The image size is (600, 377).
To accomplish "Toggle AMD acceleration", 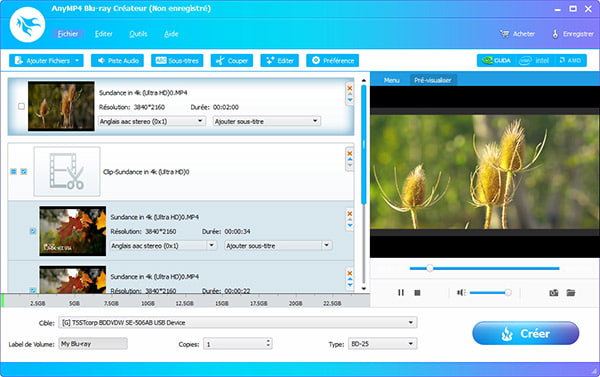I will (x=570, y=60).
